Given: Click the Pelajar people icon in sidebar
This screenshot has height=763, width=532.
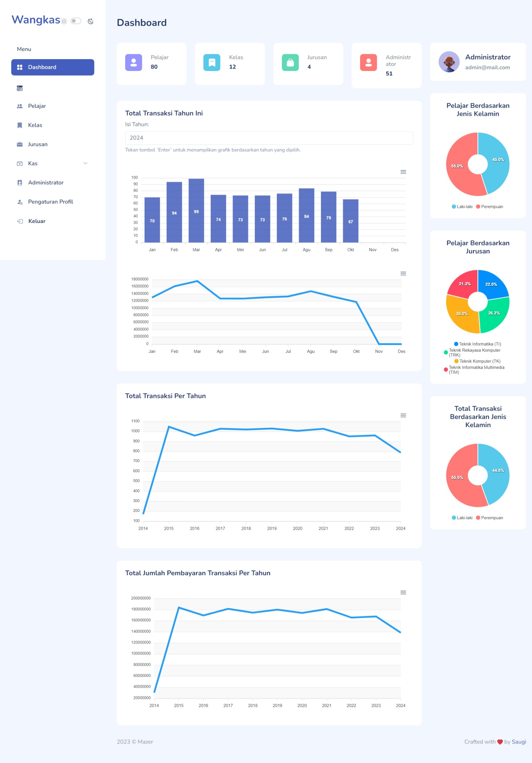Looking at the screenshot, I should coord(20,106).
